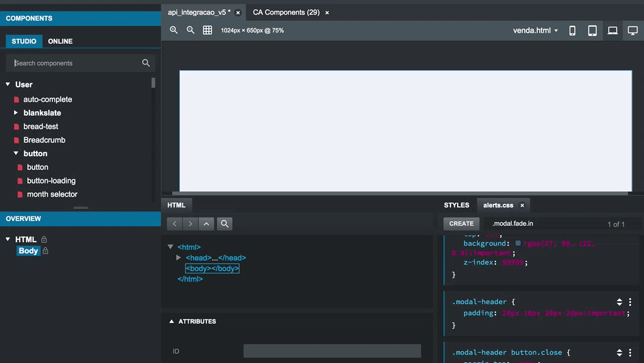The width and height of the screenshot is (644, 363).
Task: Open the background color swatch
Action: pyautogui.click(x=518, y=243)
